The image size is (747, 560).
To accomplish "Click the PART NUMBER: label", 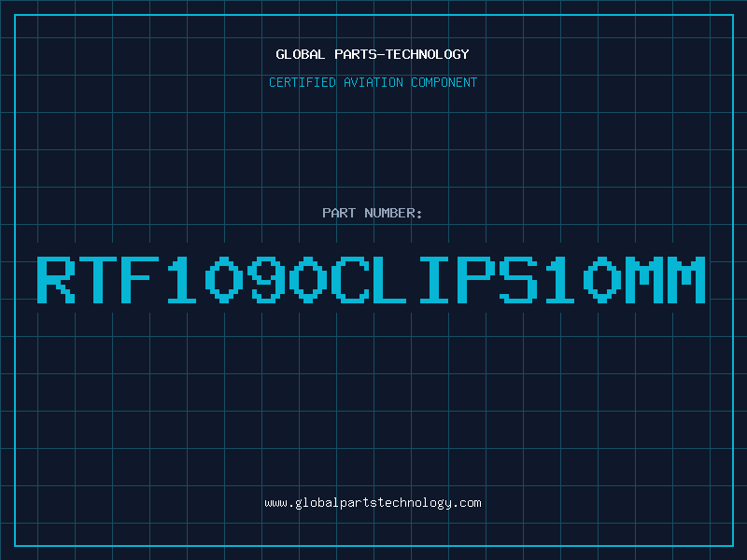I will (373, 213).
